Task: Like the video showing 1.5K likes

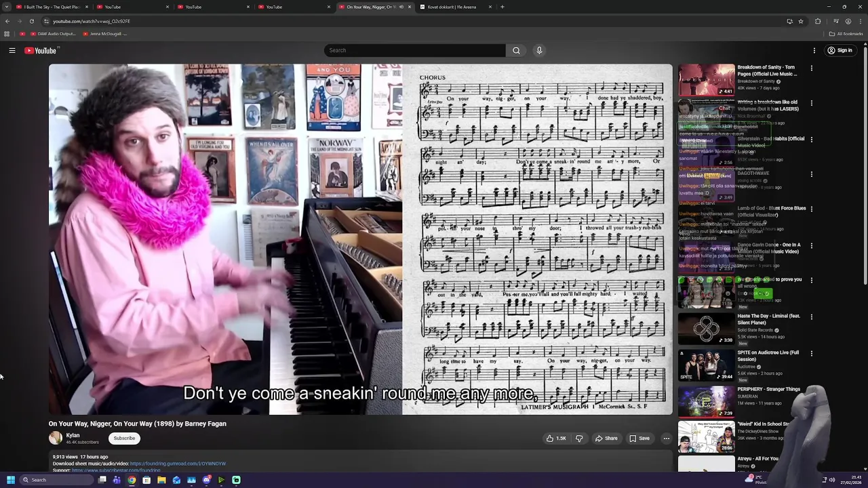Action: point(556,439)
